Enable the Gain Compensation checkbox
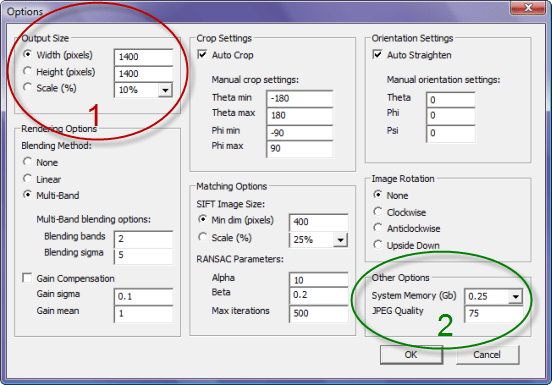This screenshot has width=552, height=385. [x=27, y=278]
